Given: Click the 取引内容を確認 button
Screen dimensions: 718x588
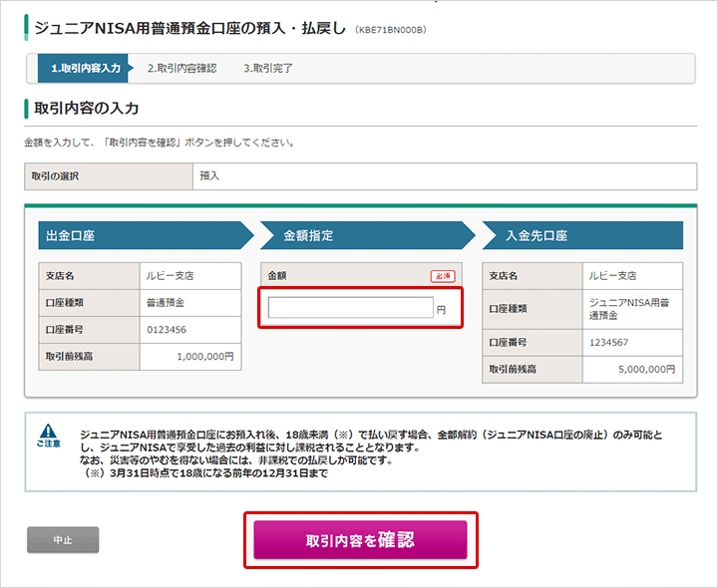Looking at the screenshot, I should tap(360, 540).
